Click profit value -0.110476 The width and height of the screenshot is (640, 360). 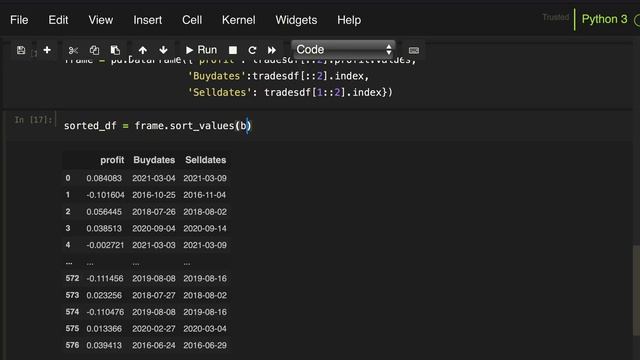[x=105, y=312]
